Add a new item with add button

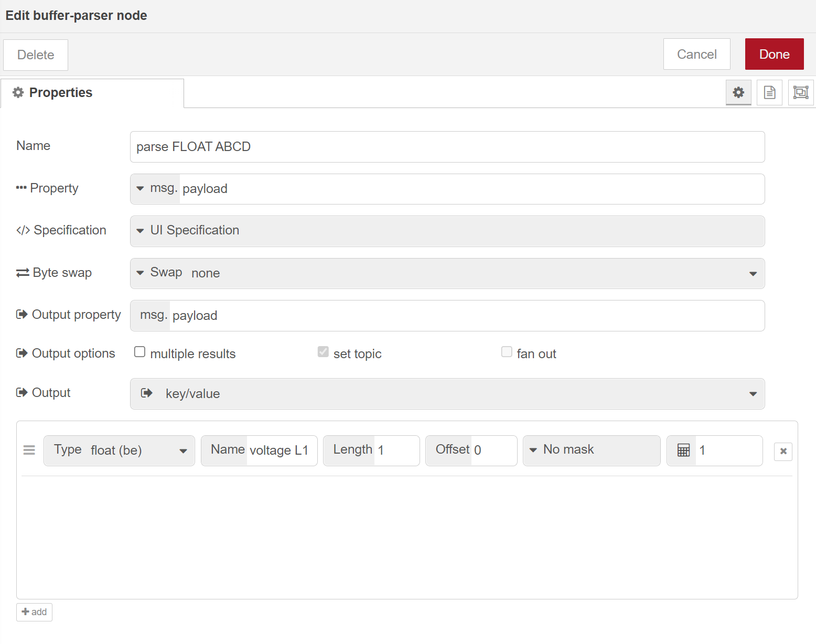point(34,612)
